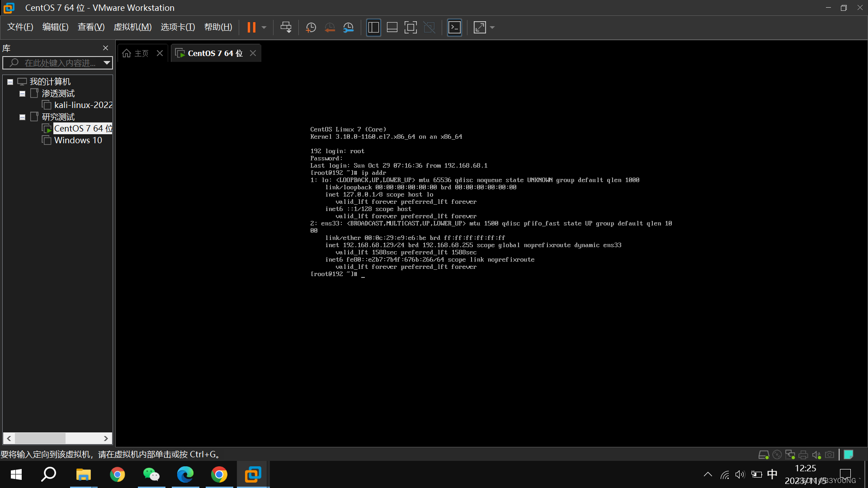
Task: Suspend the virtual machine
Action: (x=252, y=27)
